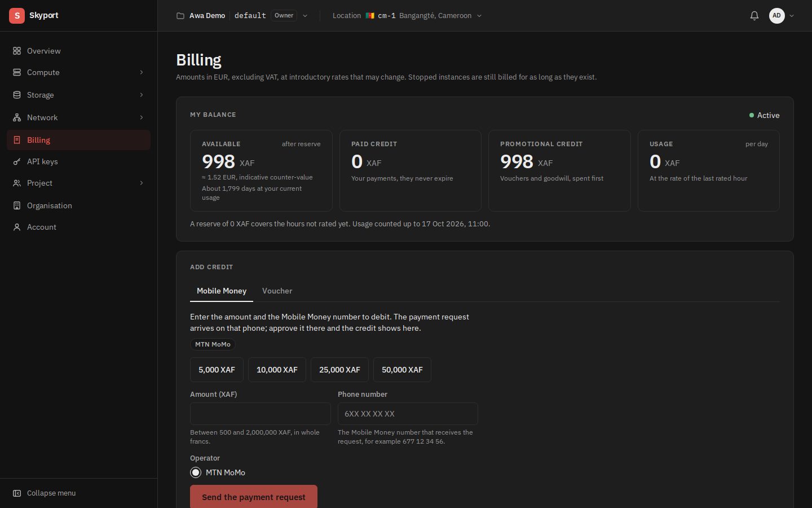Select the Mobile Money tab
Viewport: 812px width, 508px height.
click(222, 291)
